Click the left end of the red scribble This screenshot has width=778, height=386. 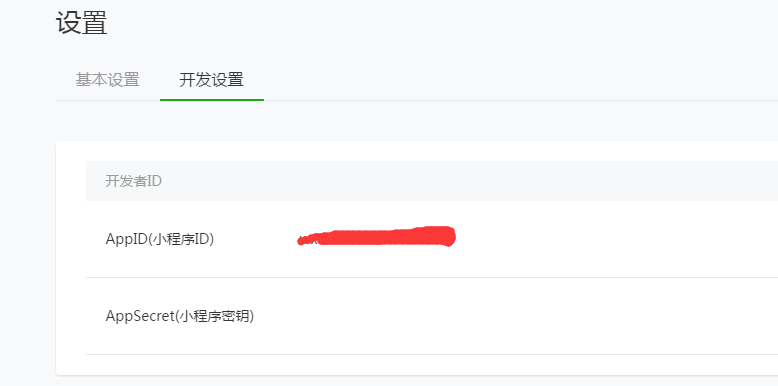point(301,241)
